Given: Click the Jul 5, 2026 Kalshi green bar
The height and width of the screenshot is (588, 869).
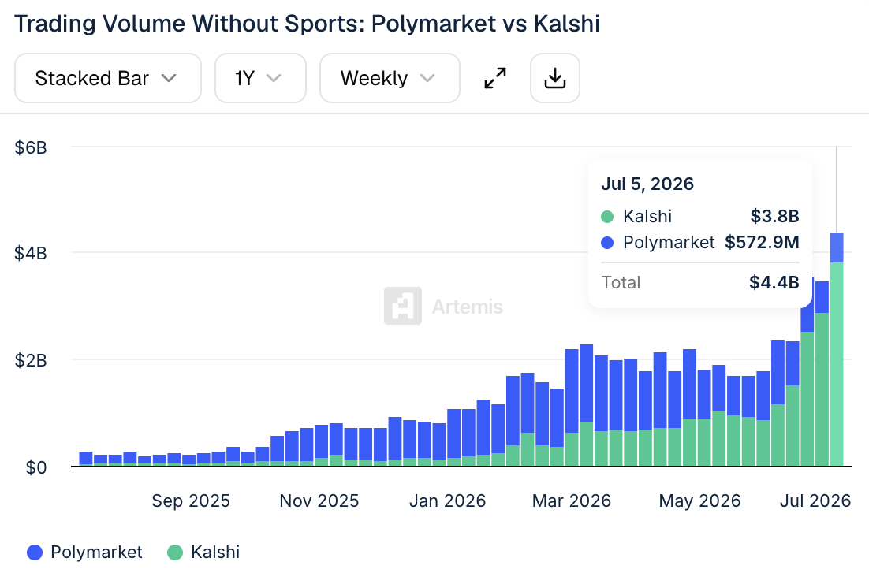Looking at the screenshot, I should point(837,364).
